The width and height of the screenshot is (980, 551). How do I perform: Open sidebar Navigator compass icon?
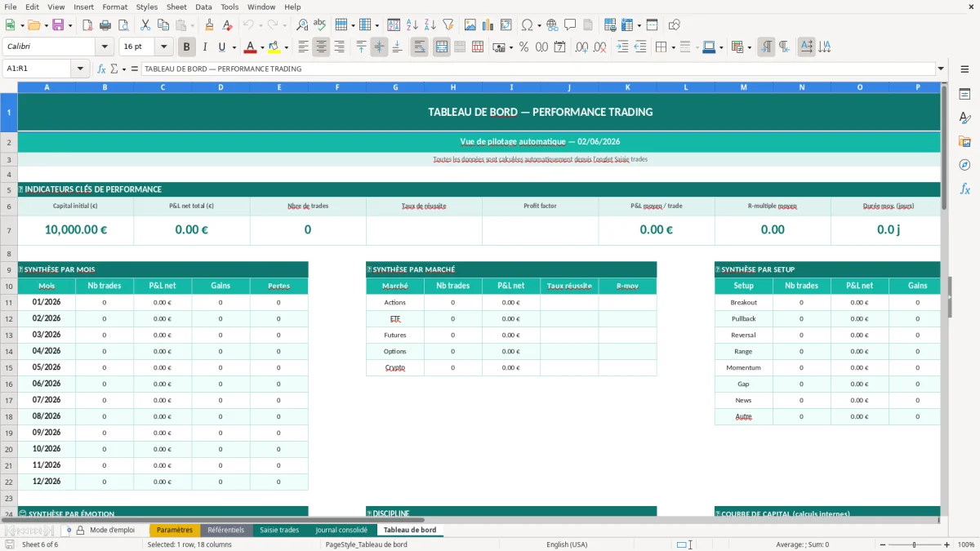964,166
